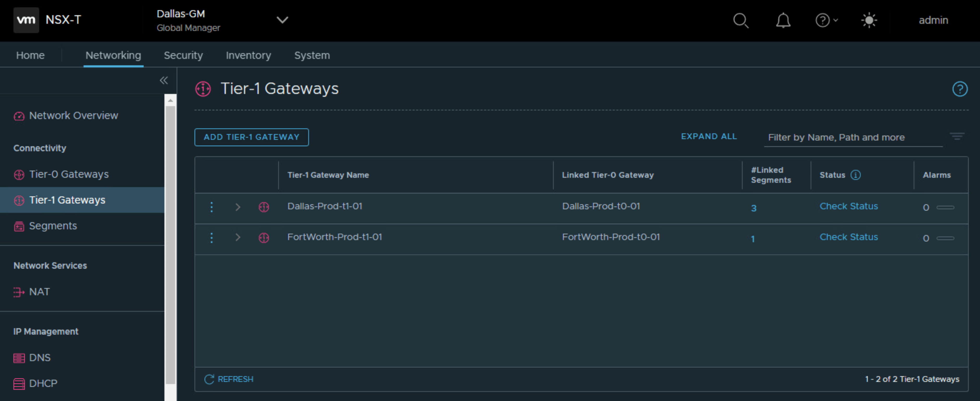Viewport: 980px width, 401px height.
Task: Switch to the Inventory tab
Action: 248,55
